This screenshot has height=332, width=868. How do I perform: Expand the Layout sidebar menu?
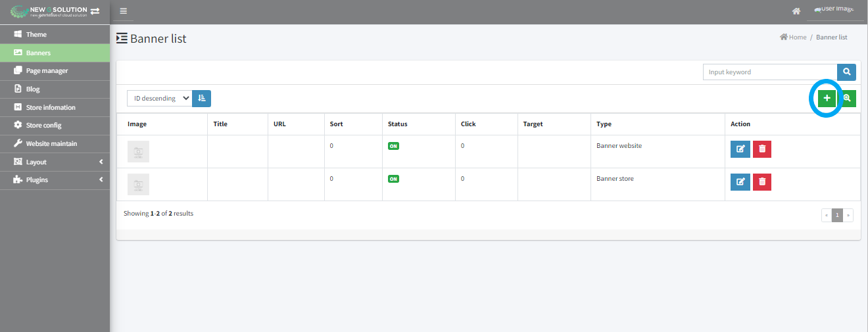[55, 162]
